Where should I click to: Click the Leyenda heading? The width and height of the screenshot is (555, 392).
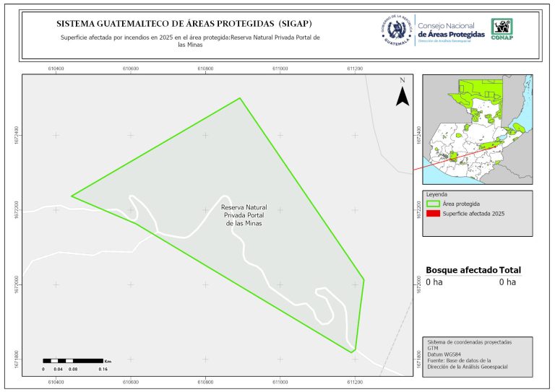point(437,194)
